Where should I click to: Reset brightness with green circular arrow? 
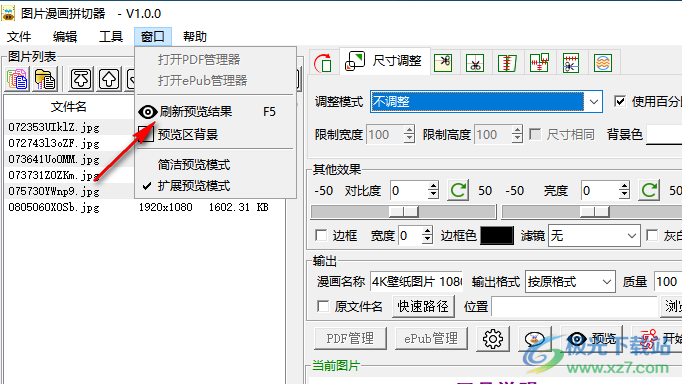coord(649,190)
